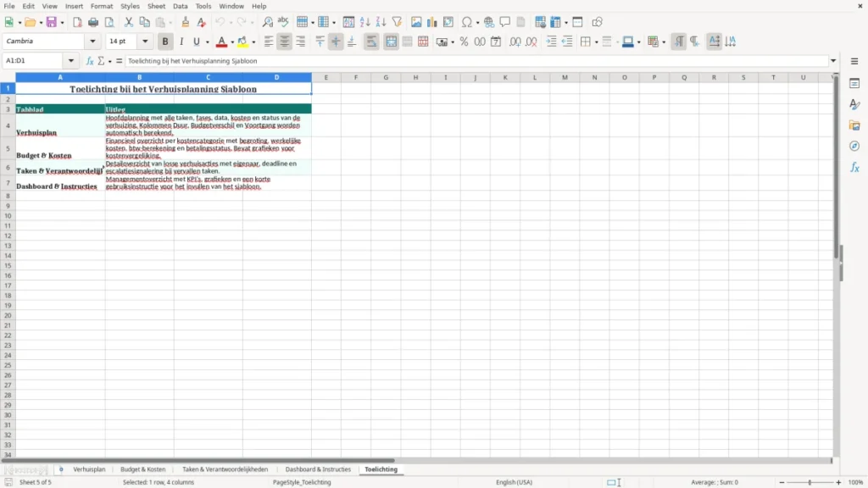Click PageStyle_Toelichting in status bar
This screenshot has width=868, height=488.
click(x=302, y=482)
